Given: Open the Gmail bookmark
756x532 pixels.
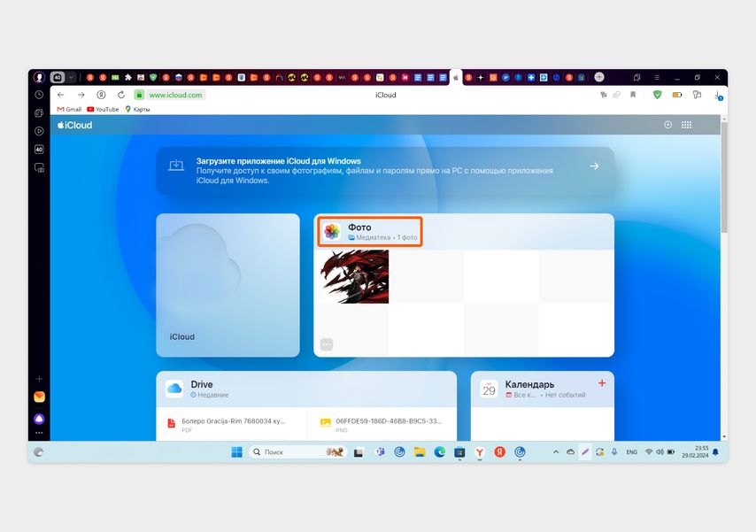Looking at the screenshot, I should [69, 110].
